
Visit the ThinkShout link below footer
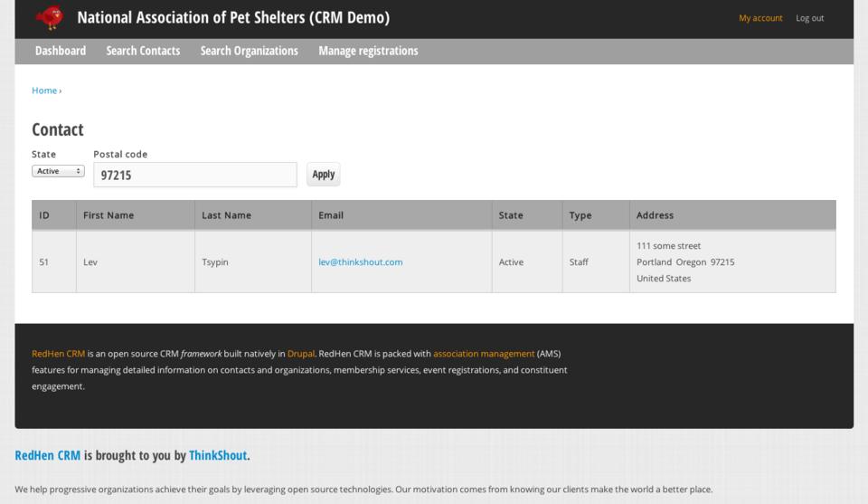pos(218,456)
